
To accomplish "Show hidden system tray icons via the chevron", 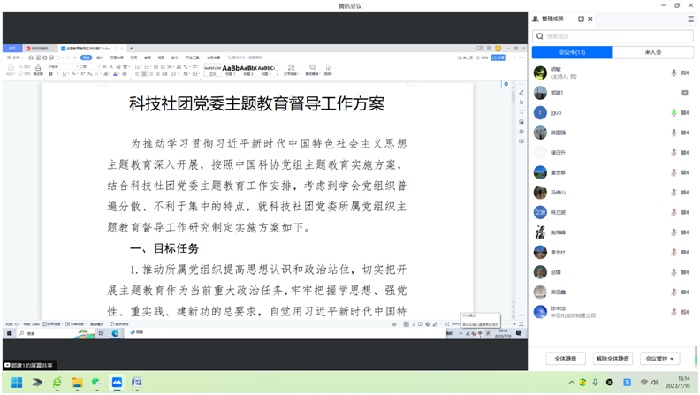I will [571, 382].
